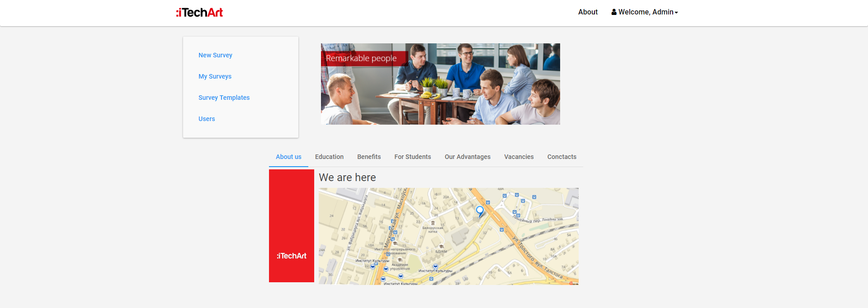Click the blue location pin on the map
This screenshot has height=308, width=868.
click(480, 210)
